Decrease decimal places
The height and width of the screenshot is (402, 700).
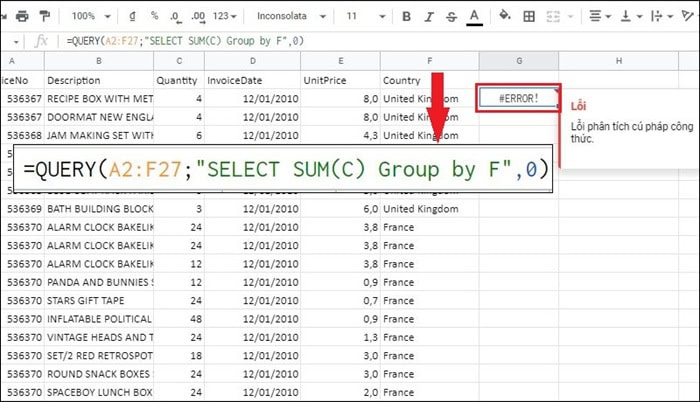(x=173, y=16)
